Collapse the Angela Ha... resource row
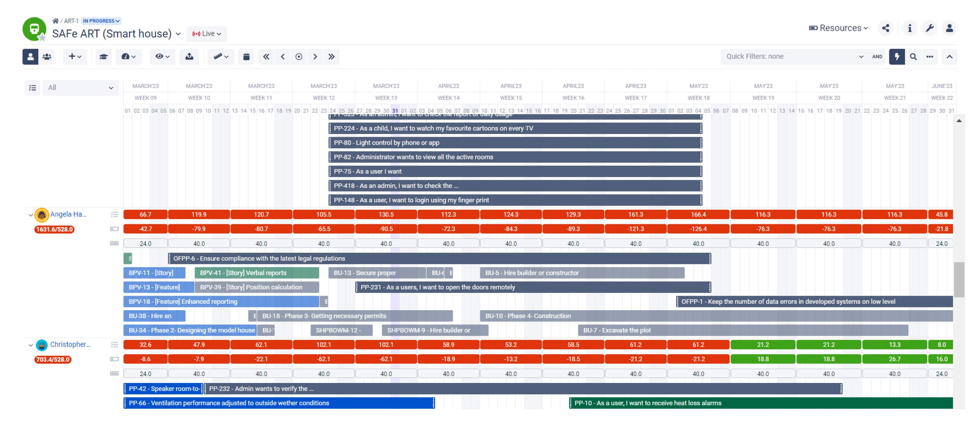Viewport: 980px width, 424px height. [x=30, y=215]
